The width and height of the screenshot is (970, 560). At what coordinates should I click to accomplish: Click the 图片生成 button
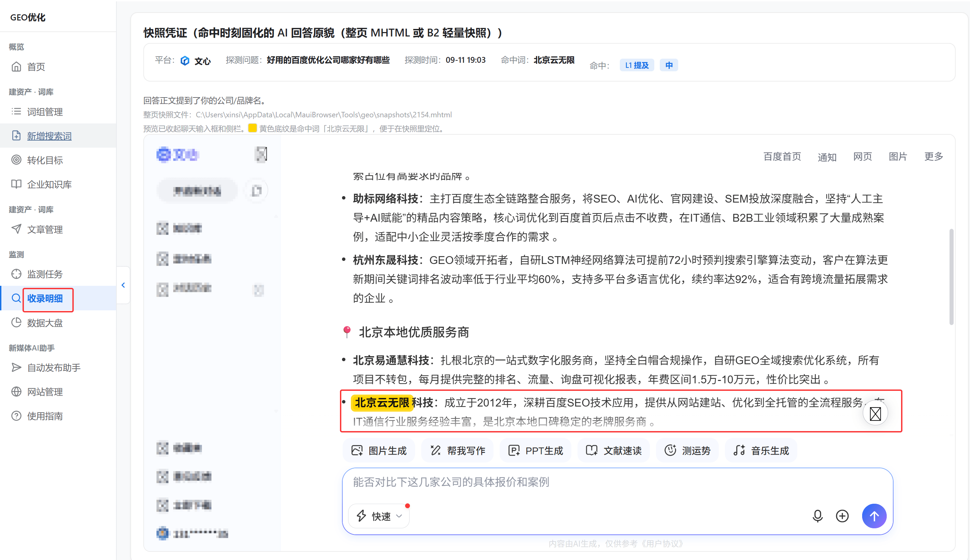click(x=379, y=451)
